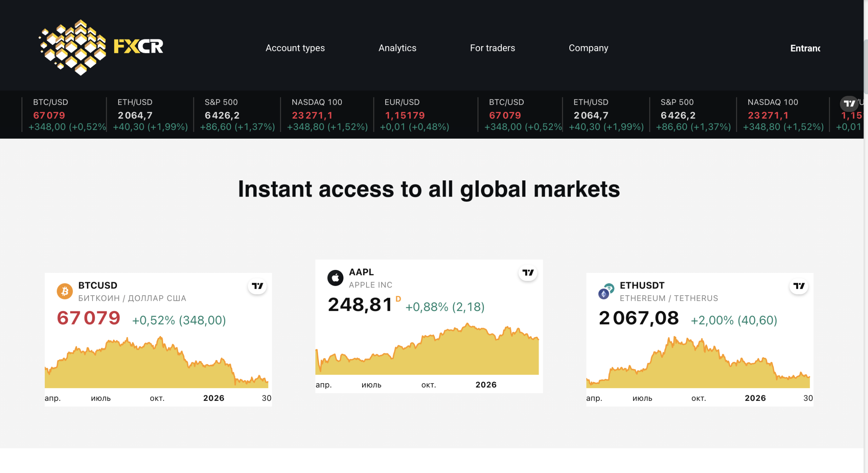
Task: Click the Apple logo icon
Action: (x=335, y=278)
